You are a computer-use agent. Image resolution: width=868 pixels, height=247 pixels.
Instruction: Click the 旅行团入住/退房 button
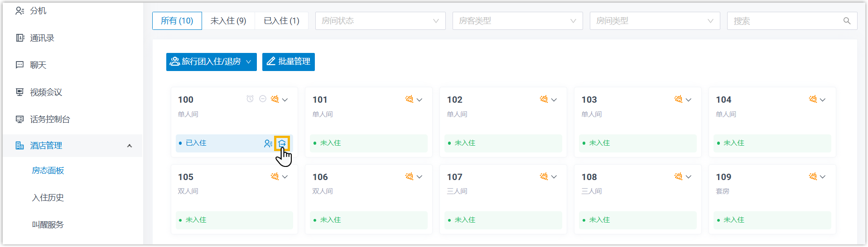pos(211,62)
